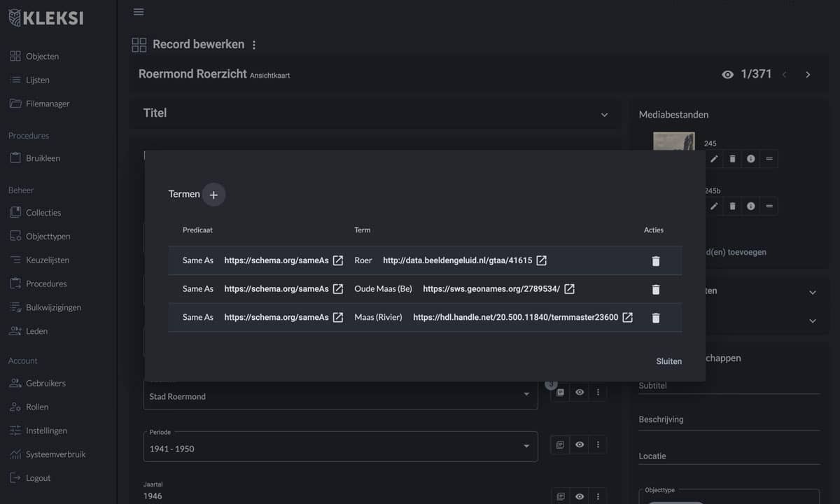
Task: Toggle the hamburger menu icon
Action: [x=139, y=12]
